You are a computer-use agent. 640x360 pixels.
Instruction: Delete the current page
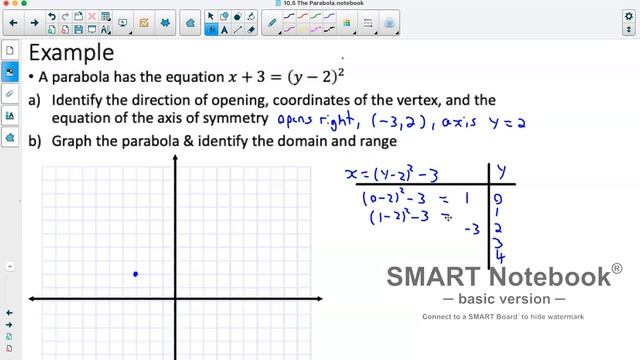(65, 29)
